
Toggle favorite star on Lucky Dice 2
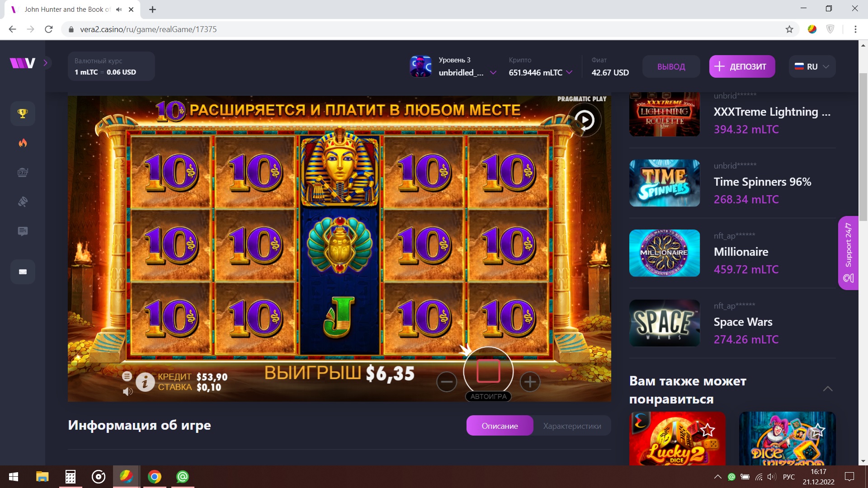coord(708,430)
